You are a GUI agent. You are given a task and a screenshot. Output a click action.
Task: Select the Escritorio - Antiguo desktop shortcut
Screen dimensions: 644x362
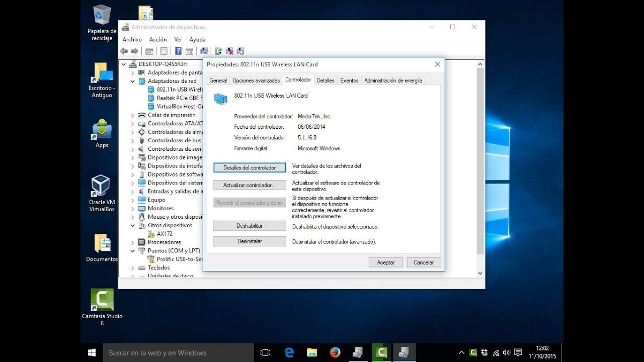[x=102, y=80]
